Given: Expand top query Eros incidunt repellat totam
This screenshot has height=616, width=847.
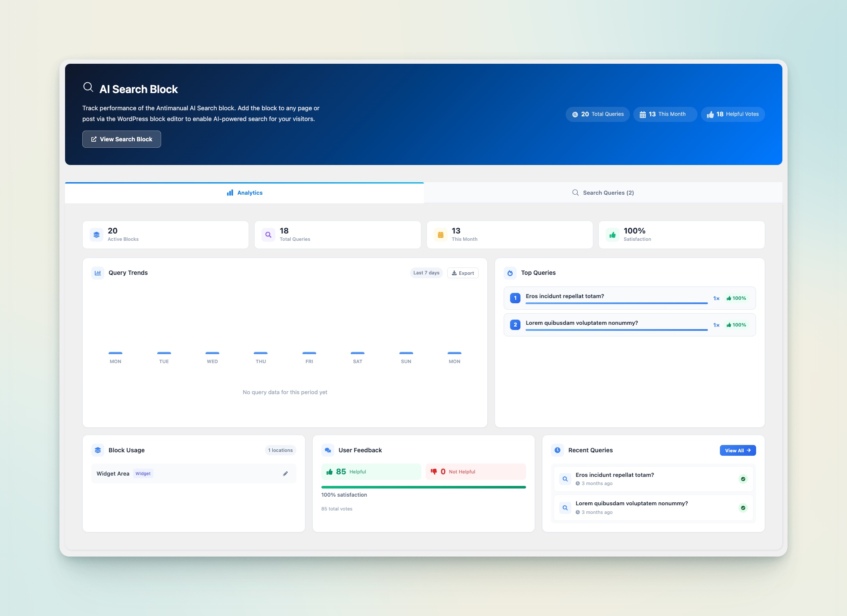Looking at the screenshot, I should 630,298.
